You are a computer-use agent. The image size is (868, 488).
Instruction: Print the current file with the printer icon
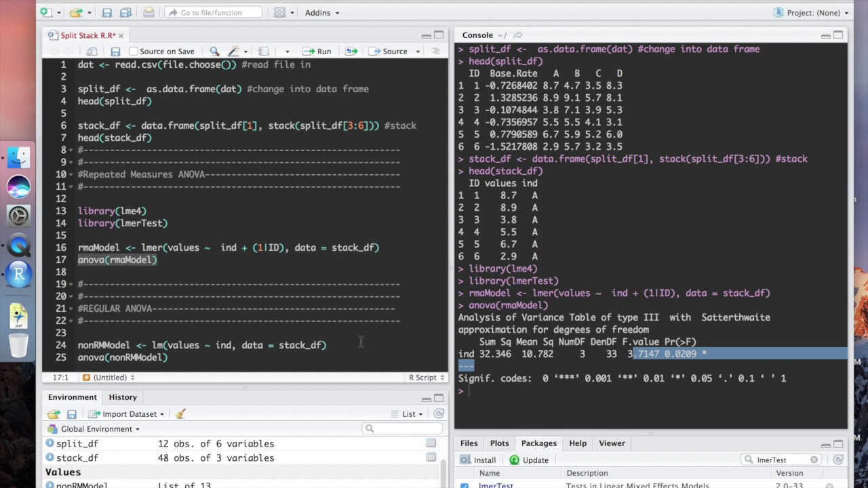pyautogui.click(x=149, y=12)
